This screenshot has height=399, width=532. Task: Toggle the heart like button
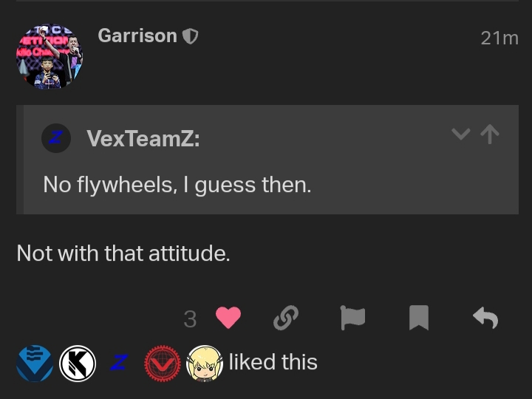click(x=228, y=318)
